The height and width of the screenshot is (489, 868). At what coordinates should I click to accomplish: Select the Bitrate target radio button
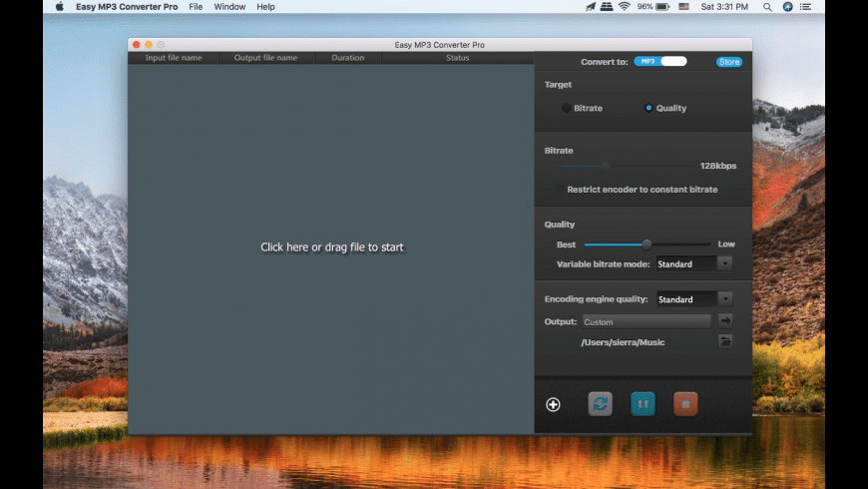pyautogui.click(x=566, y=108)
